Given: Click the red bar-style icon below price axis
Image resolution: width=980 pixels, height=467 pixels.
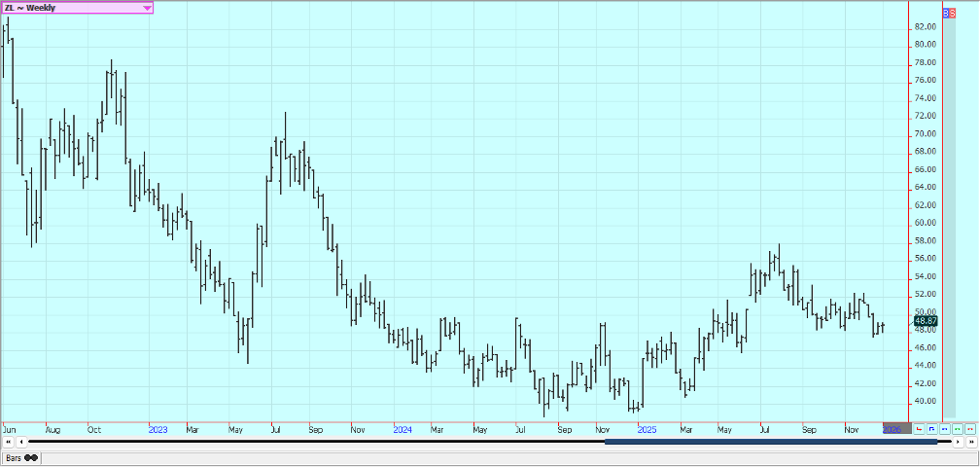Looking at the screenshot, I should [x=919, y=428].
